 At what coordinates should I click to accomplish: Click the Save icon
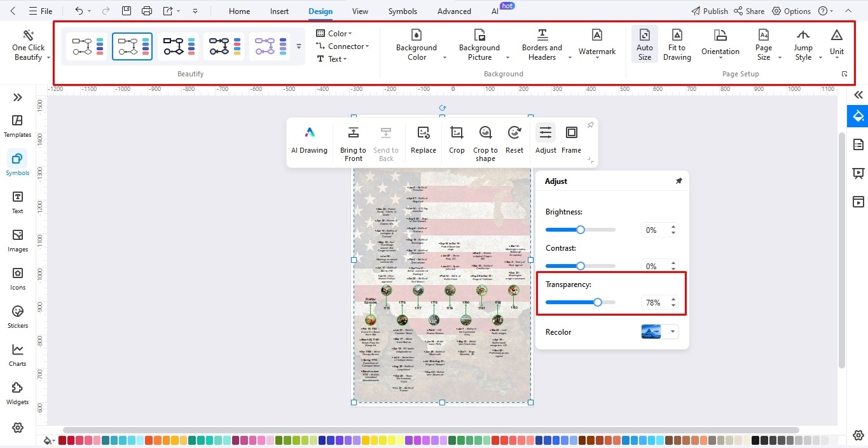(x=127, y=11)
